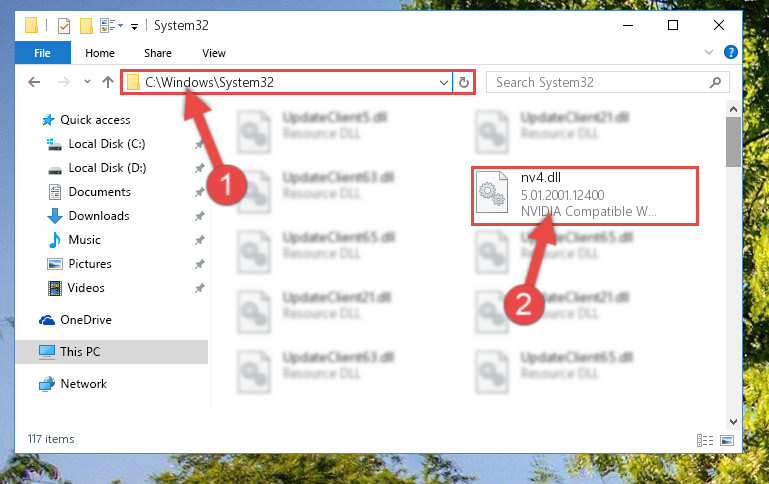Unpin Music using its pin icon
The height and width of the screenshot is (484, 769).
point(199,240)
